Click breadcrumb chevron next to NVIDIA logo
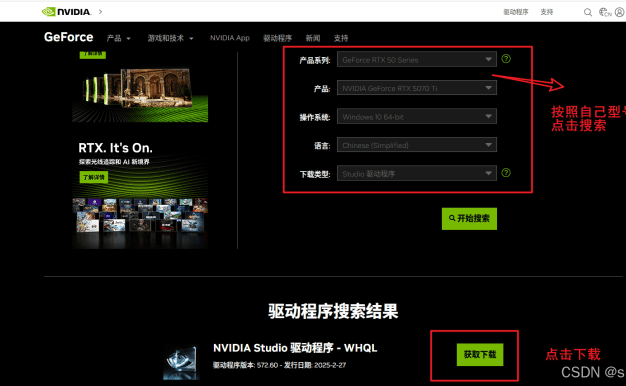The image size is (626, 386). (101, 12)
